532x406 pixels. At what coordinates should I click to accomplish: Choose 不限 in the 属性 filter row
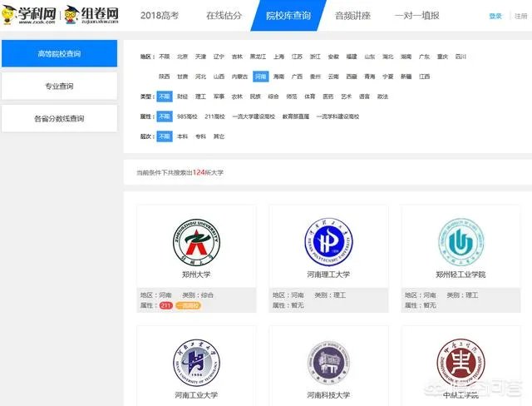click(x=165, y=116)
